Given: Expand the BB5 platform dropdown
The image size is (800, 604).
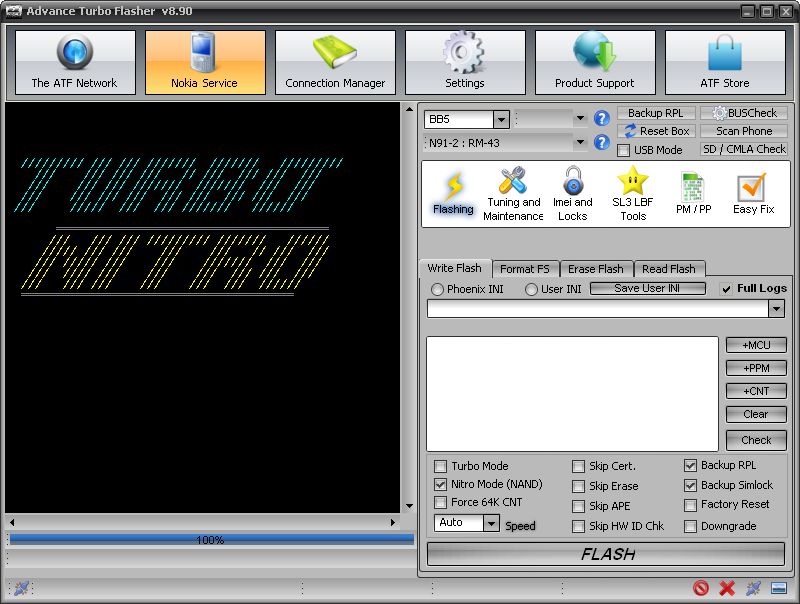Looking at the screenshot, I should click(x=501, y=120).
